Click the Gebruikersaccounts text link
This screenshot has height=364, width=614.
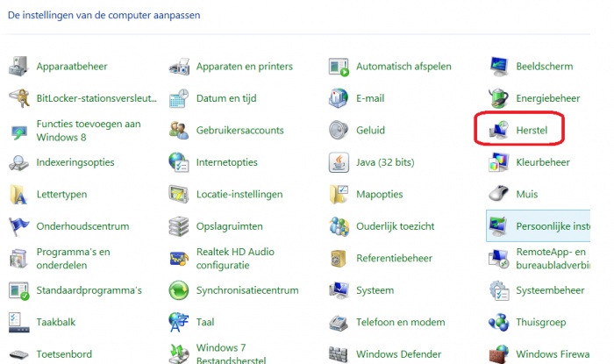pos(240,131)
